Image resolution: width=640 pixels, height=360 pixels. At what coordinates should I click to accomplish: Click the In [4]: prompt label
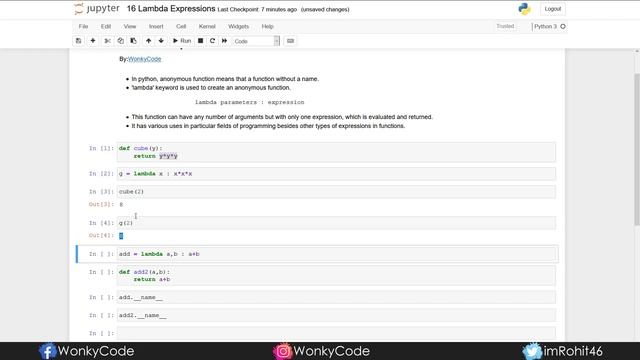pyautogui.click(x=101, y=223)
